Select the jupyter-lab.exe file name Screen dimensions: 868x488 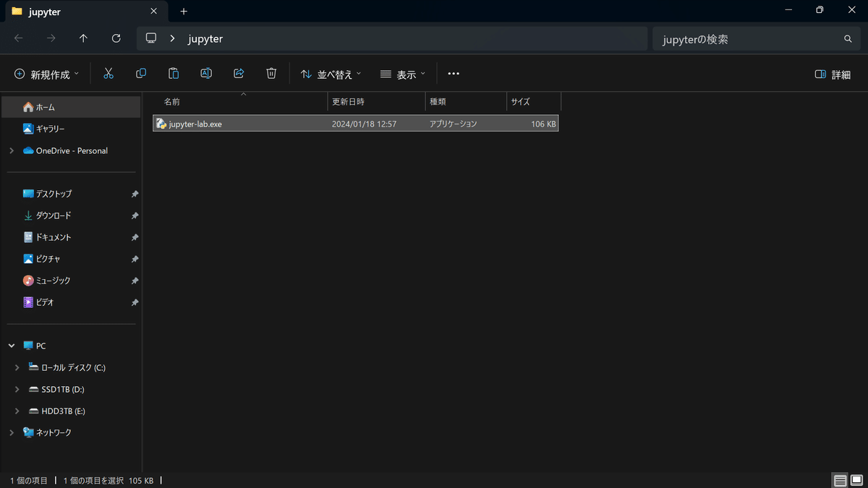pos(195,124)
